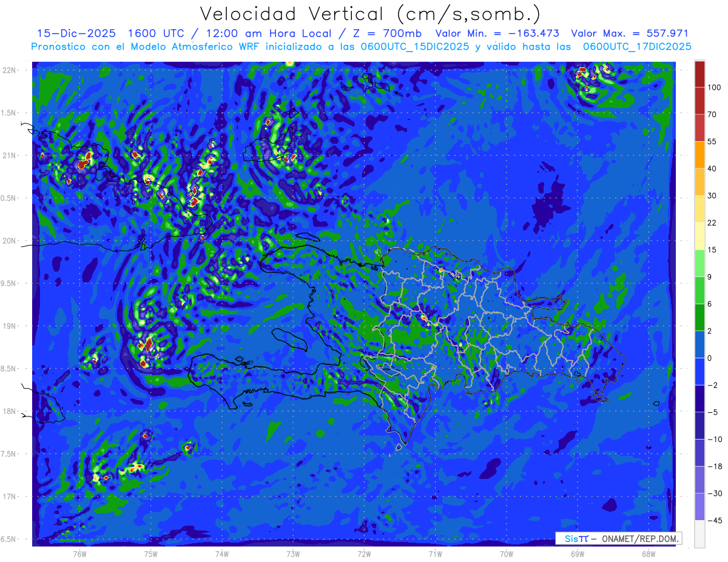728x562 pixels.
Task: Click the color bar value "-18"
Action: (714, 466)
